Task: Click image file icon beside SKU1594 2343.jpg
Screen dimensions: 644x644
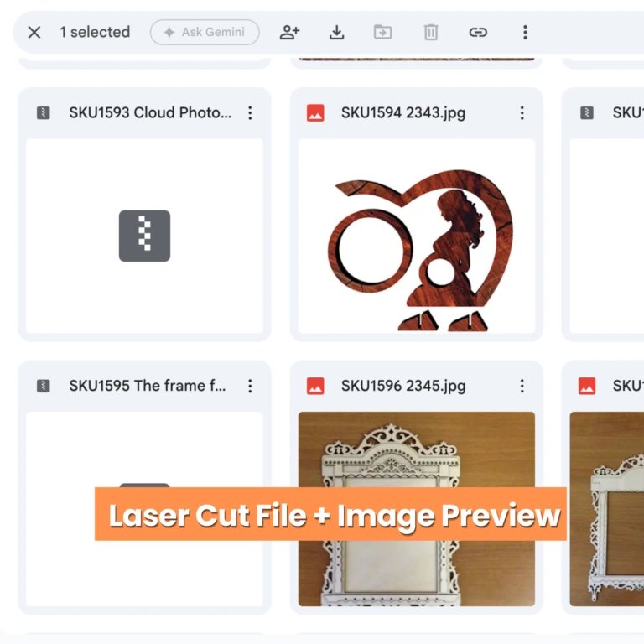Action: tap(315, 112)
